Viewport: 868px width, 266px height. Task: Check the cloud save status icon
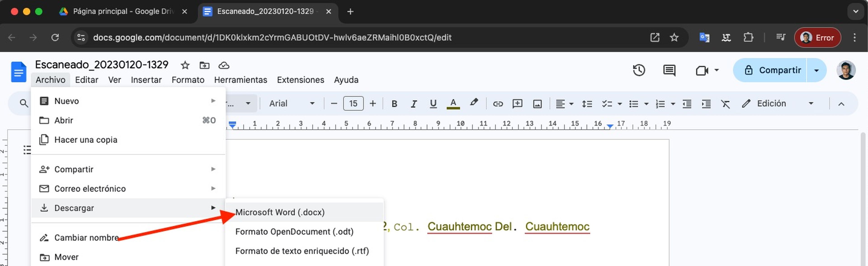(224, 65)
